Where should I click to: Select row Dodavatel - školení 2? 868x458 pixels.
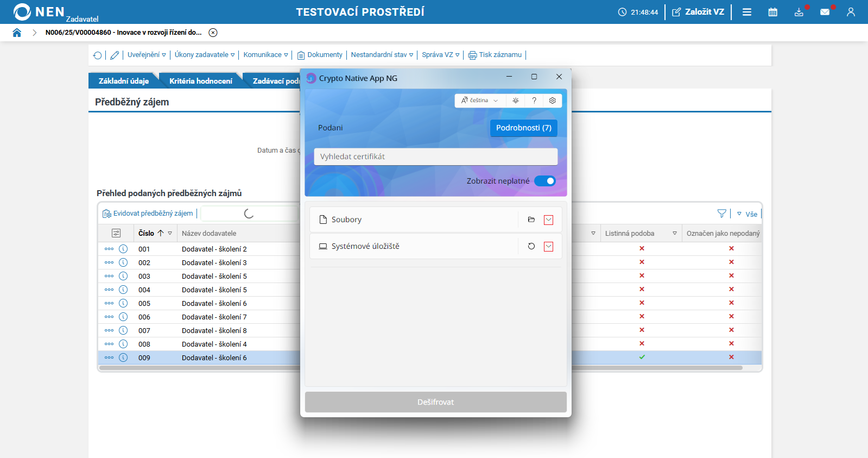coord(214,249)
